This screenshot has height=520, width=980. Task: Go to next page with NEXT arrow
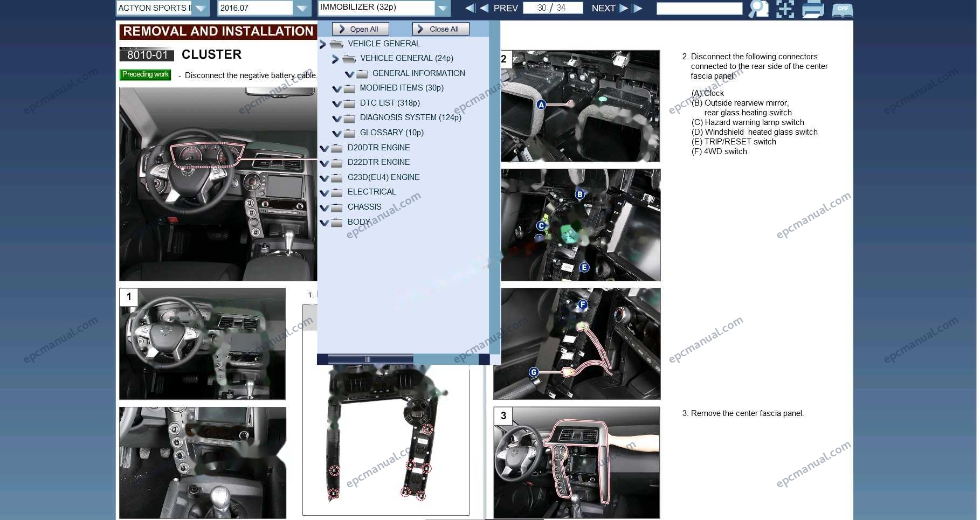[x=624, y=8]
